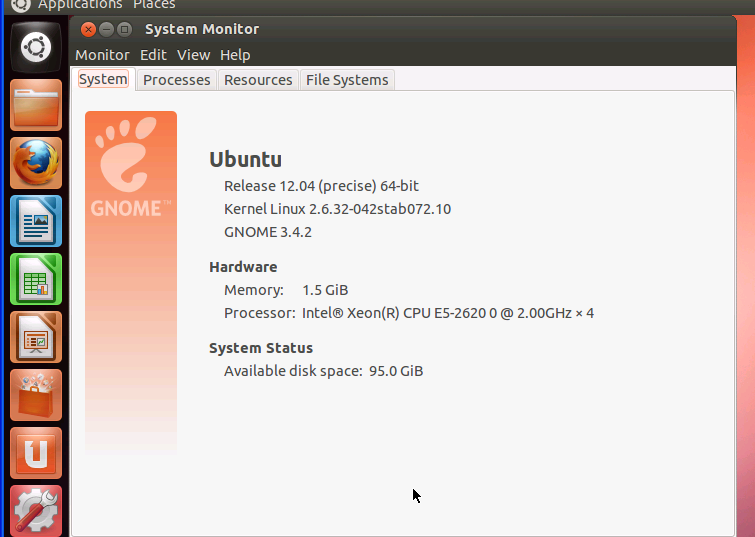755x537 pixels.
Task: Switch to the Processes tab
Action: 177,80
